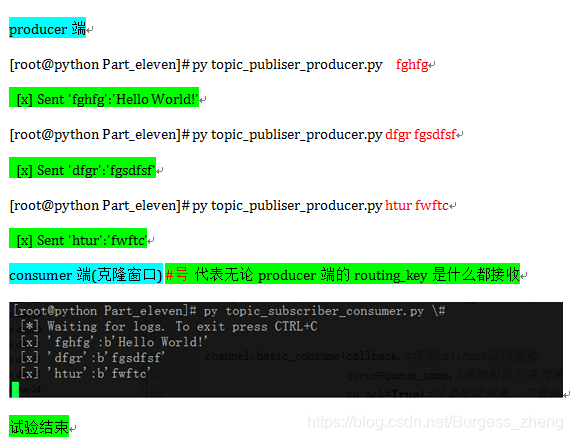572x440 pixels.
Task: Click the line "[x] Sent 'fghfg':'Hello World!'"
Action: point(104,97)
